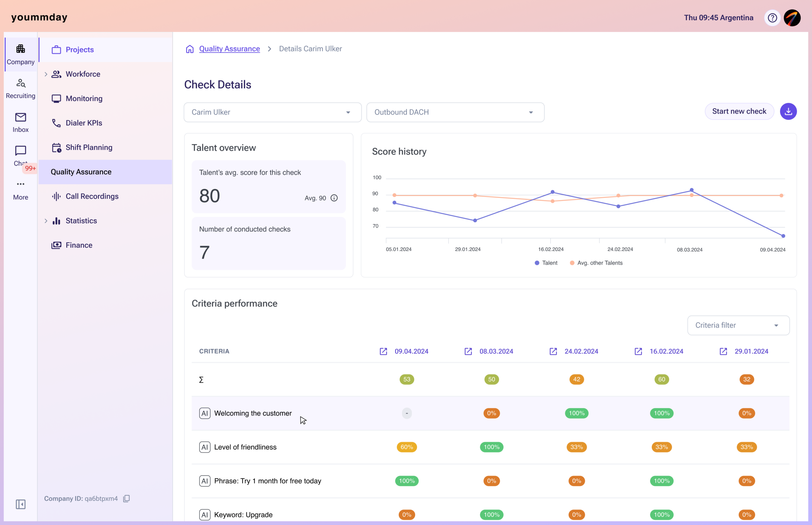Open the Criteria filter dropdown

tap(738, 325)
